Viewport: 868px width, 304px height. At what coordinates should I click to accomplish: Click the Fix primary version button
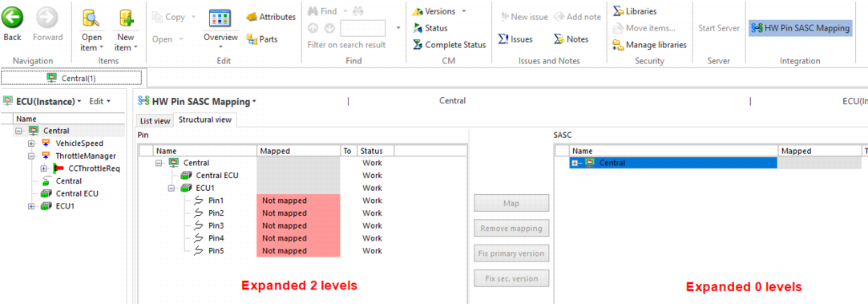tap(511, 253)
